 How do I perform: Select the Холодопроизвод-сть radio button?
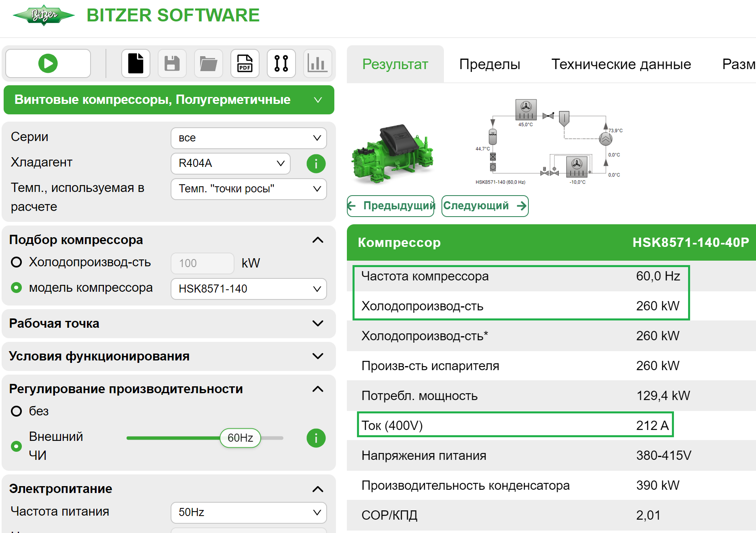click(x=16, y=262)
